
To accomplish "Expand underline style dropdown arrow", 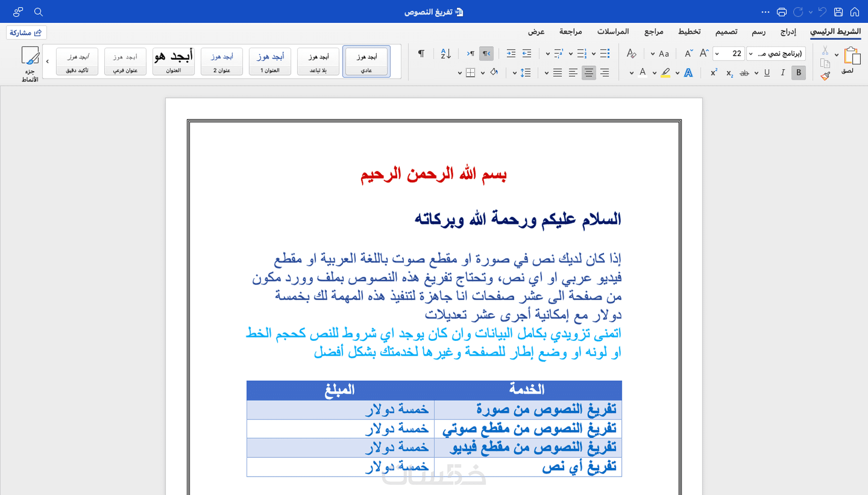I will pos(756,73).
